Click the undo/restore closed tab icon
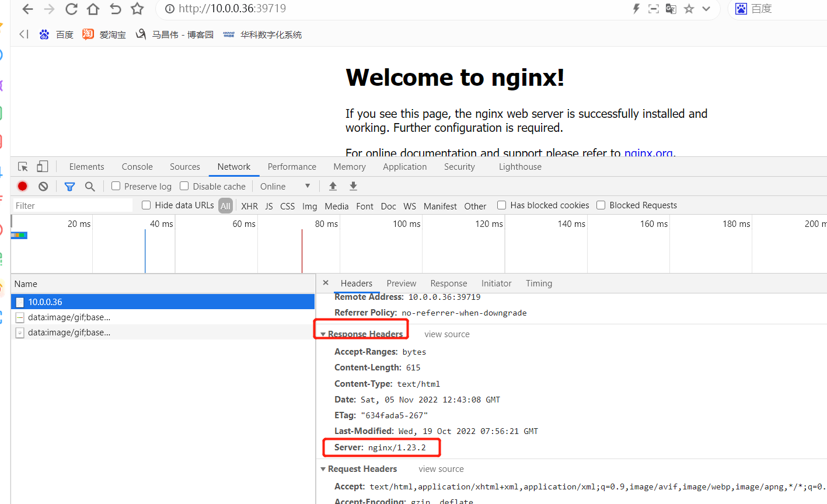827x504 pixels. coord(115,9)
